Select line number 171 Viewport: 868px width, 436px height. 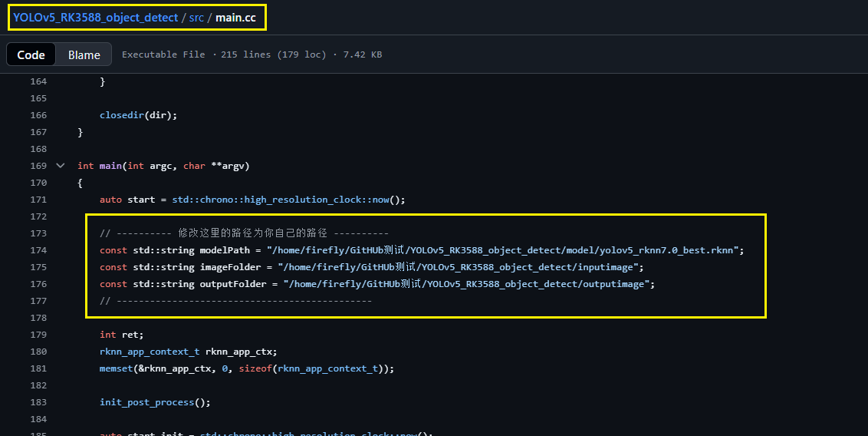coord(38,200)
